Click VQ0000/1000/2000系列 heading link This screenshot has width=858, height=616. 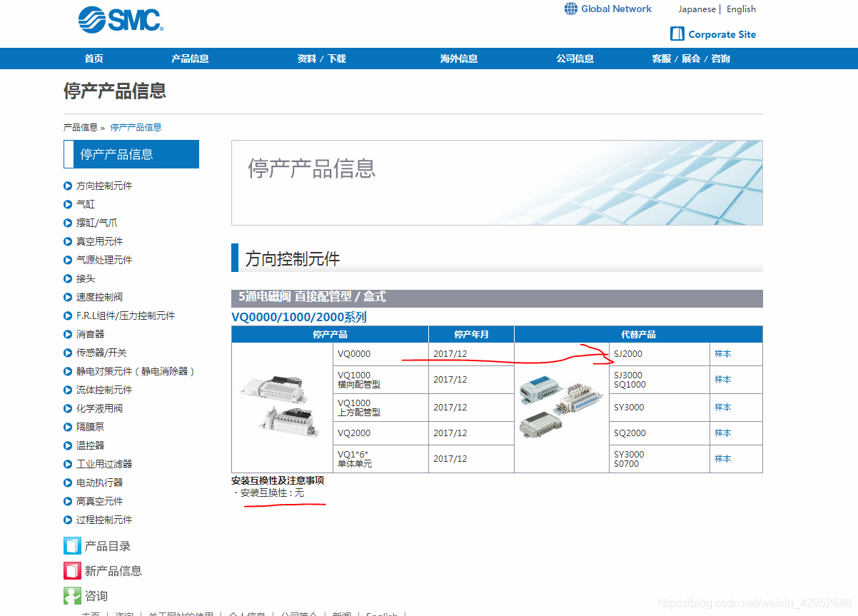point(299,318)
